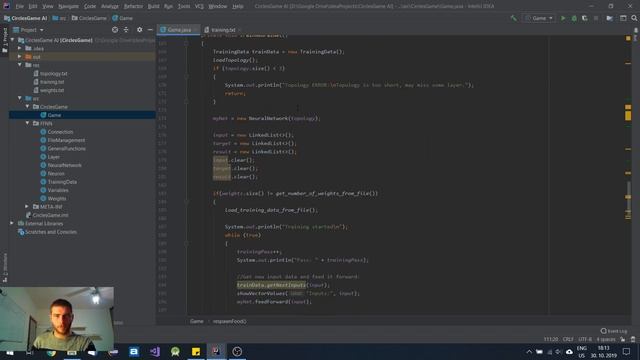This screenshot has height=360, width=640.
Task: Click the 4 spaces indent setting in status bar
Action: click(x=606, y=339)
